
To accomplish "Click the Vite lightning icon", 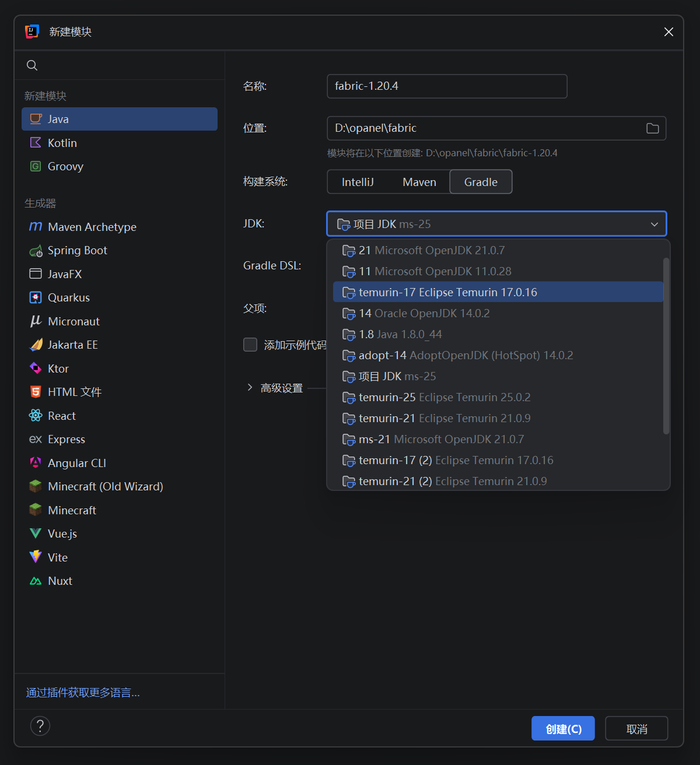I will [x=36, y=557].
